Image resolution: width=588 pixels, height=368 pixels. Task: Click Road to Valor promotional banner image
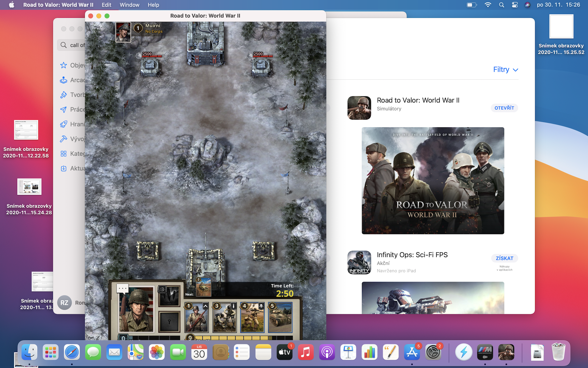[x=433, y=181]
